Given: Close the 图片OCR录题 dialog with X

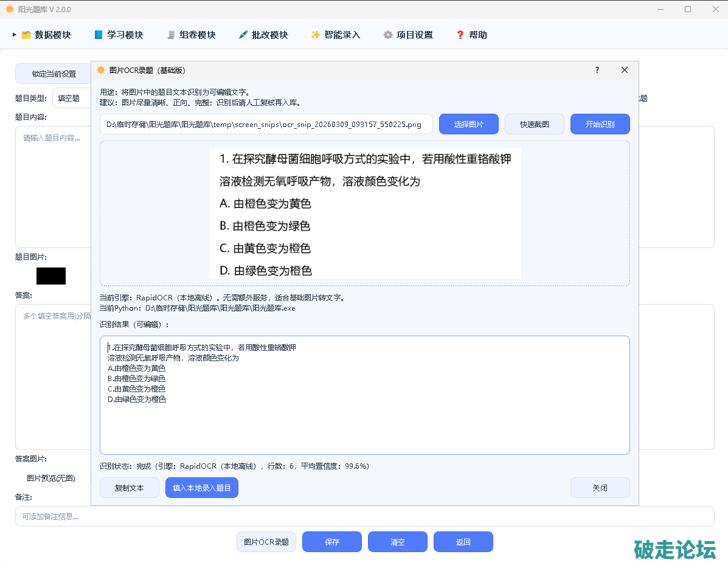Looking at the screenshot, I should point(625,70).
